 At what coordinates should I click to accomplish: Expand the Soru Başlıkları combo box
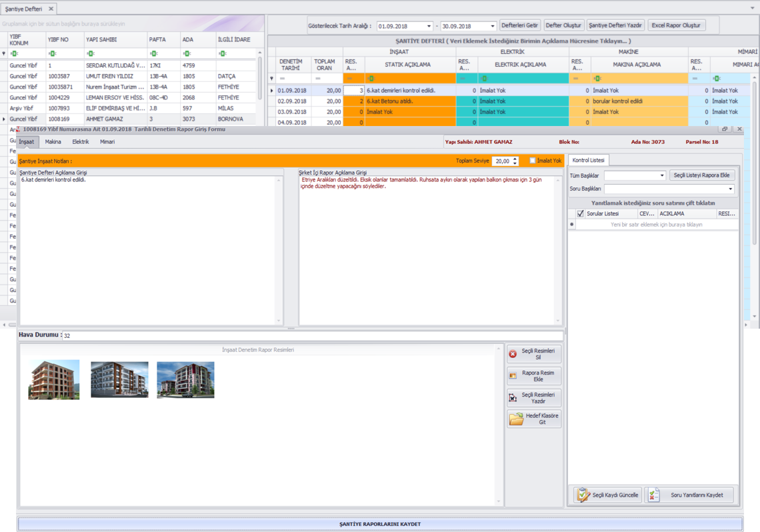(730, 189)
